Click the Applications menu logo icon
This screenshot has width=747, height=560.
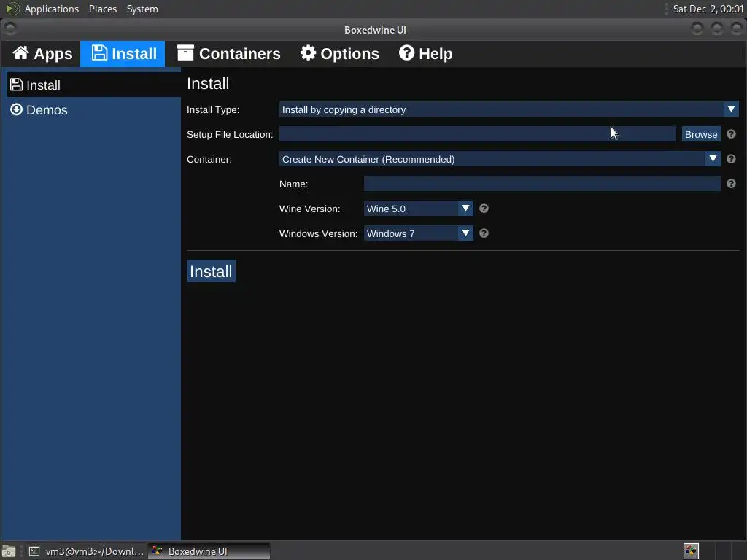12,9
